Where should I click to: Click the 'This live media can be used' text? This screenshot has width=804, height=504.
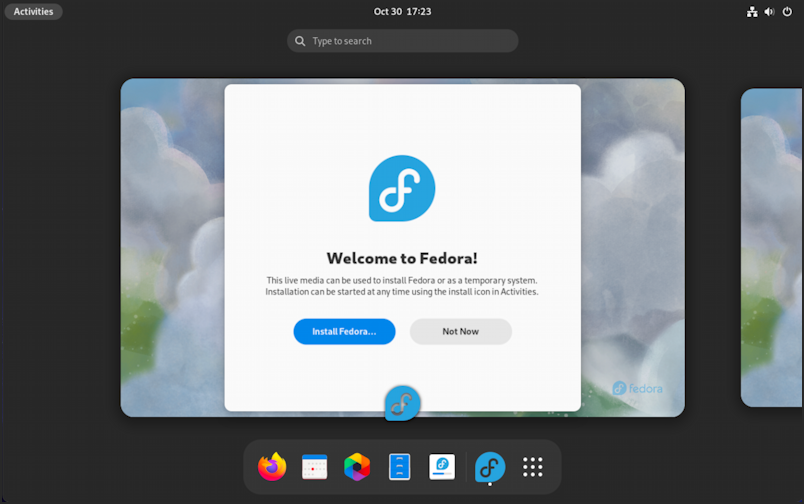click(401, 286)
